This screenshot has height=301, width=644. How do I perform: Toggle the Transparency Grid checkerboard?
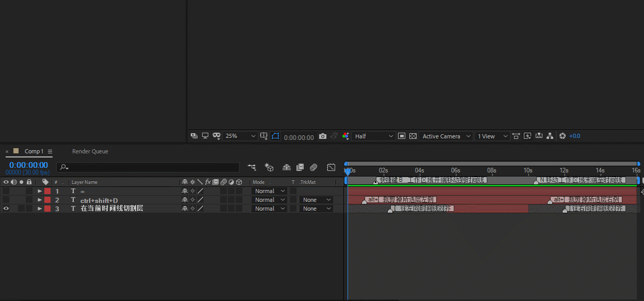coord(413,136)
